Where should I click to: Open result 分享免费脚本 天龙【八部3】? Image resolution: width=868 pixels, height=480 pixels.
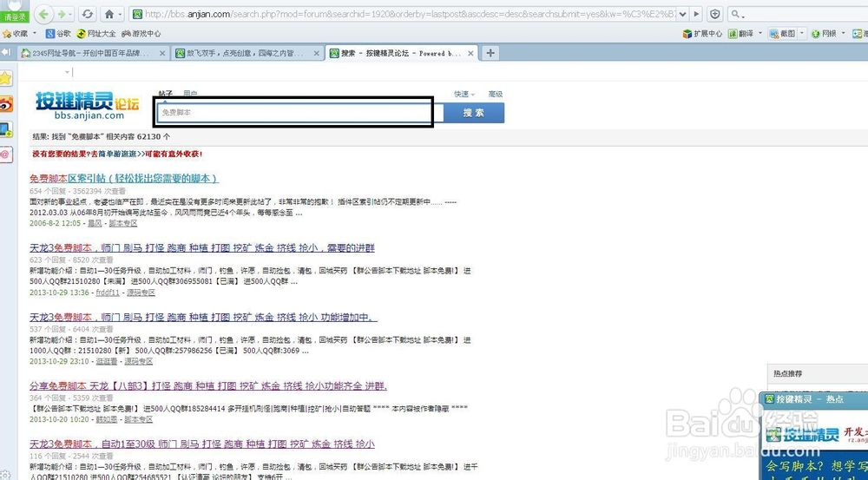coord(208,386)
